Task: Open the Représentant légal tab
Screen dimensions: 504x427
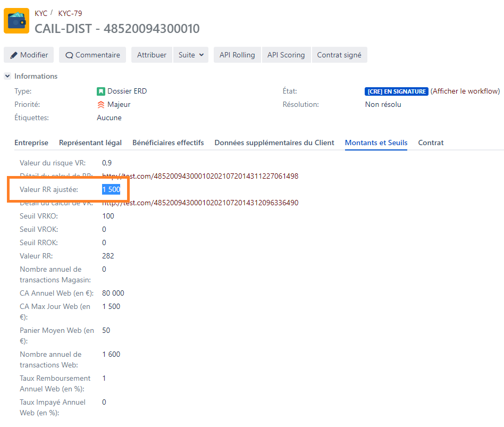Action: point(90,143)
